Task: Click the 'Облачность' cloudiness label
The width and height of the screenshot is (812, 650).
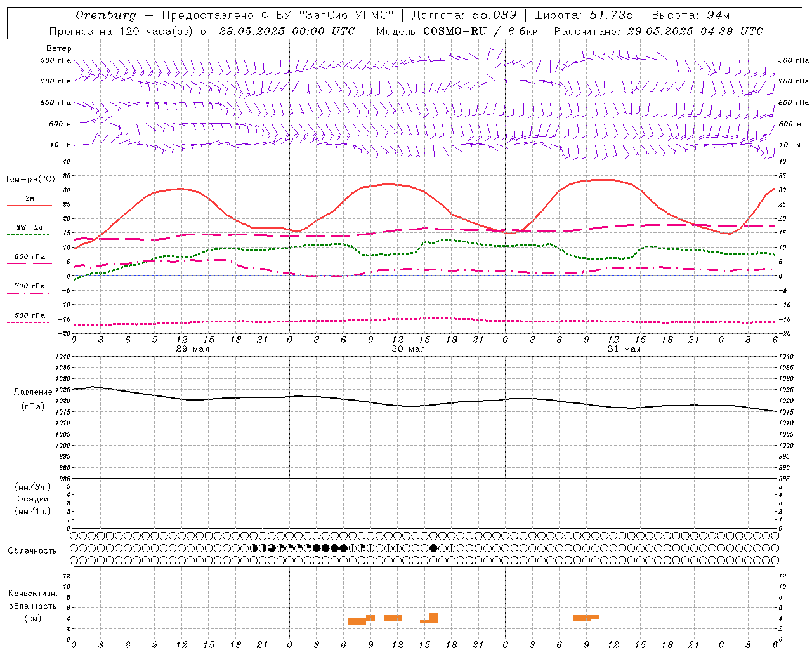Action: point(32,551)
